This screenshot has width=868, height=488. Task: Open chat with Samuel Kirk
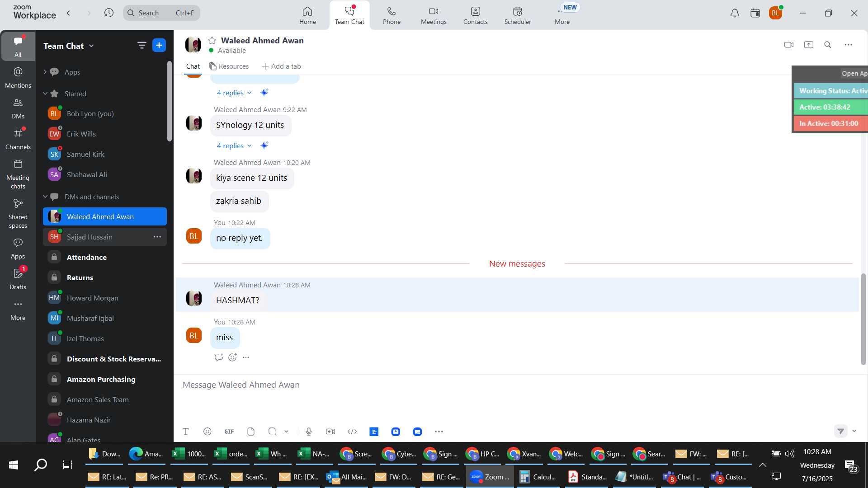[105, 154]
